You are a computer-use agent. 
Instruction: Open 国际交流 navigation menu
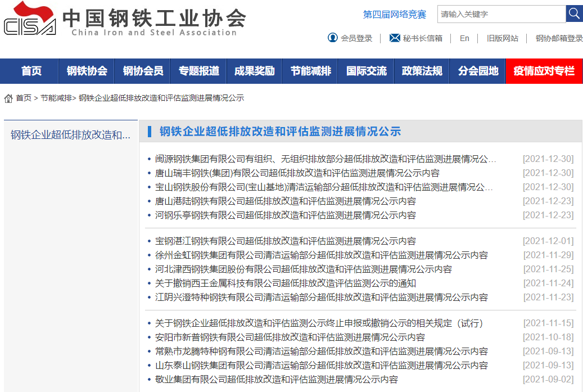point(366,71)
